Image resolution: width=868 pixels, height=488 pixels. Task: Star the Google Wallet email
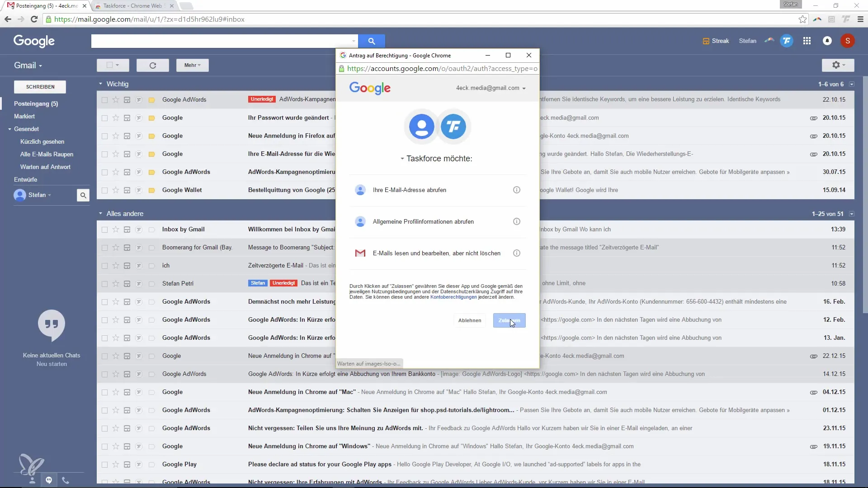pyautogui.click(x=116, y=190)
